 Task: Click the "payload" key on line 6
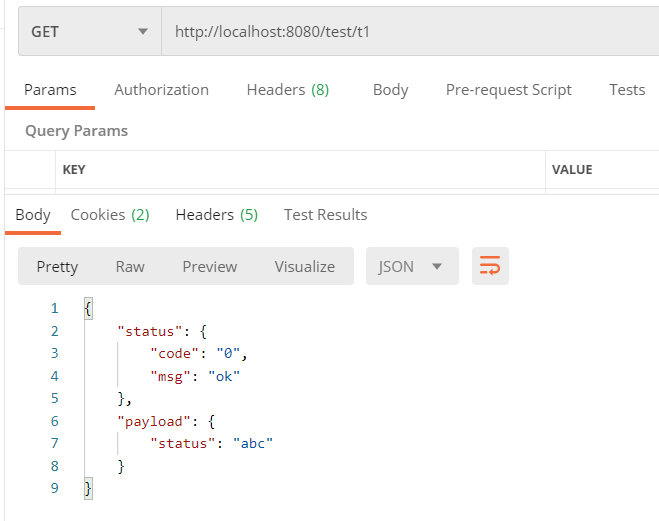click(153, 421)
